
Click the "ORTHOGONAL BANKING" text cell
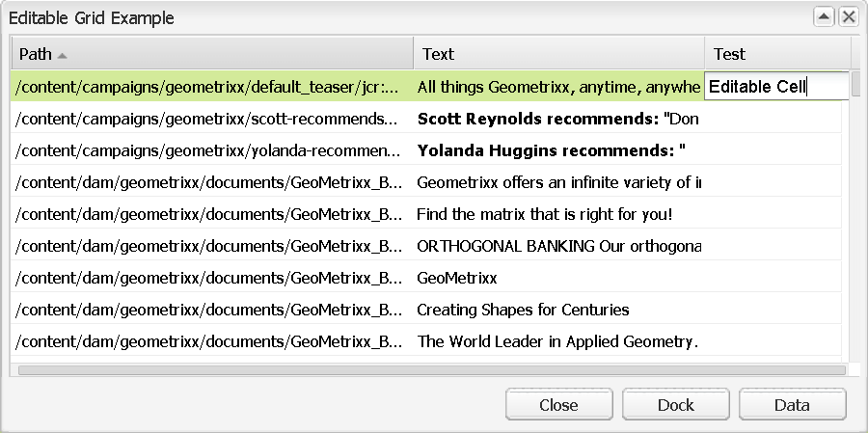[557, 246]
